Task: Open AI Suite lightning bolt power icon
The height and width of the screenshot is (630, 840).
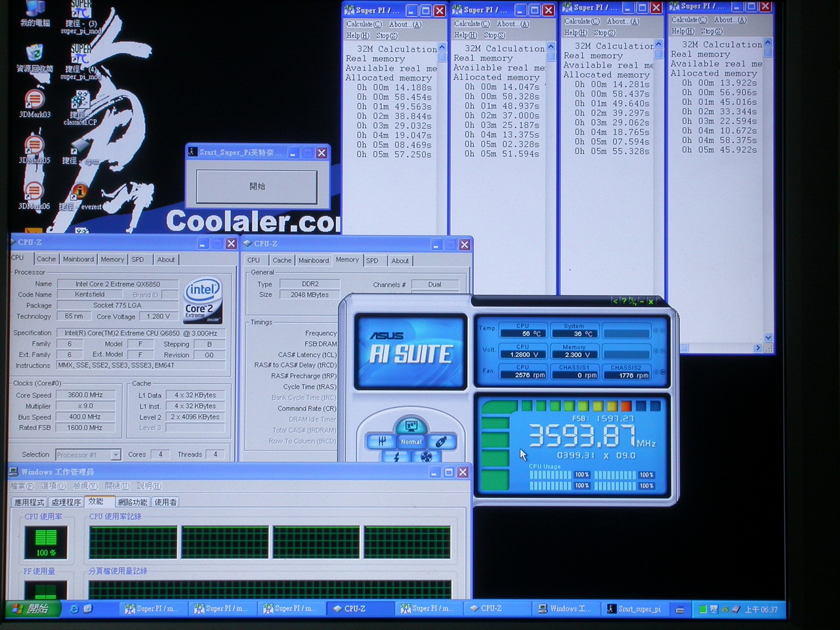Action: pyautogui.click(x=396, y=457)
